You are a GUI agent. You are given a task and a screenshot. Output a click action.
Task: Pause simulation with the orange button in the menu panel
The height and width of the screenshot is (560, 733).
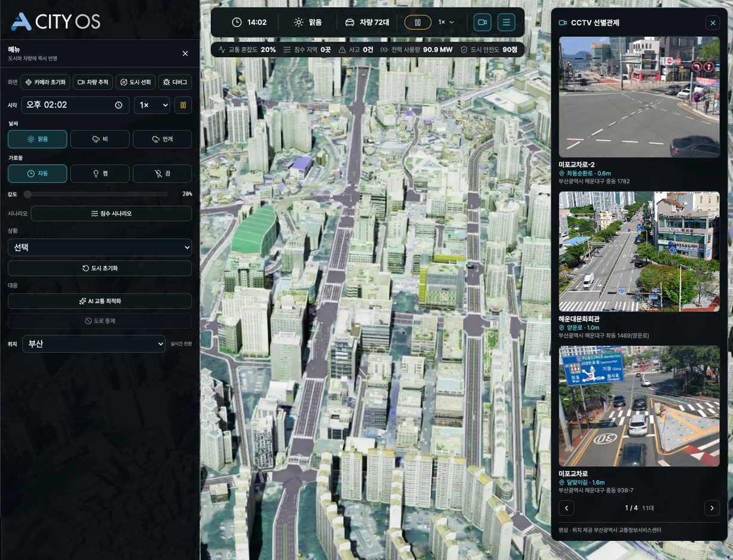183,105
